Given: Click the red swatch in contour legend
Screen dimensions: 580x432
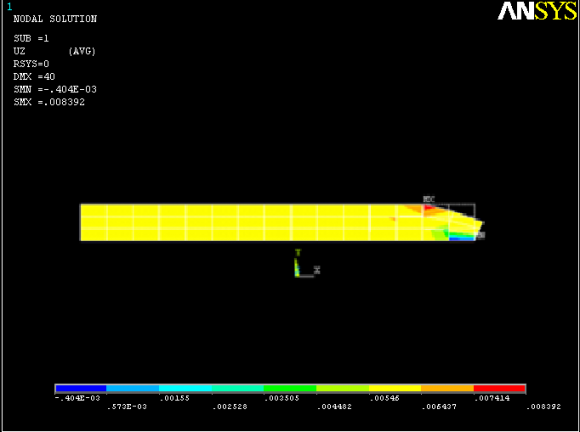Looking at the screenshot, I should 499,388.
